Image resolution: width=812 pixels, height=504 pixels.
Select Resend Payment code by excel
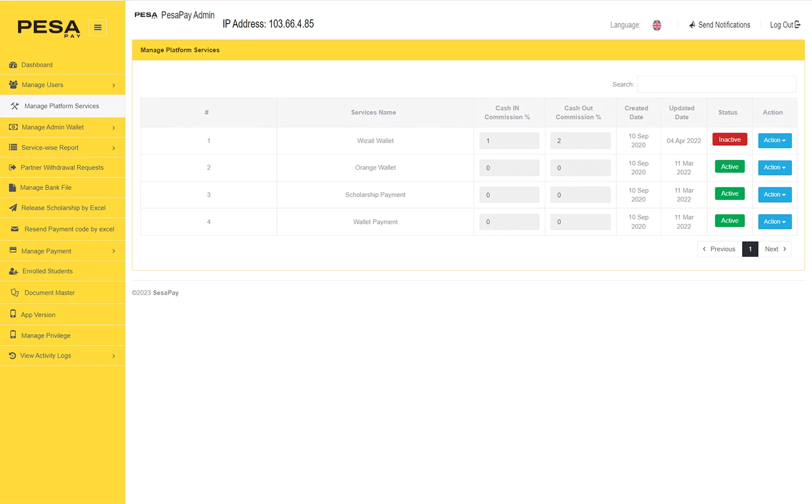[x=67, y=229]
